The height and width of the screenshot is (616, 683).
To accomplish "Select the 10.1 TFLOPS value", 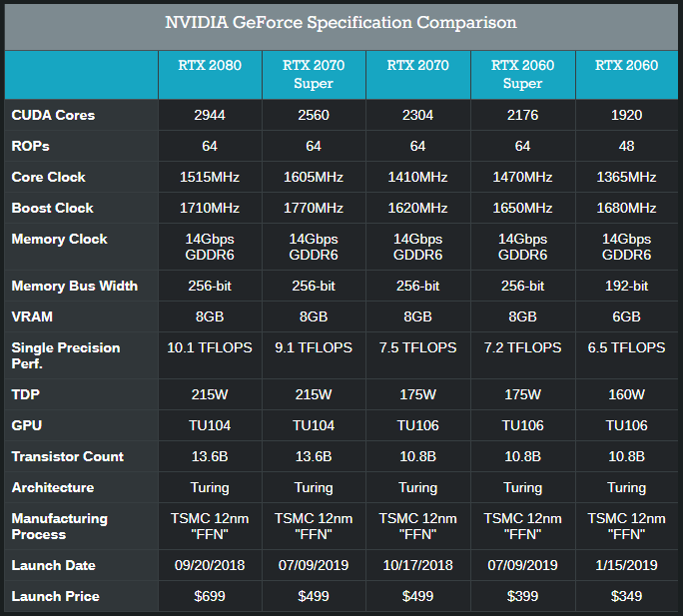I will [210, 347].
